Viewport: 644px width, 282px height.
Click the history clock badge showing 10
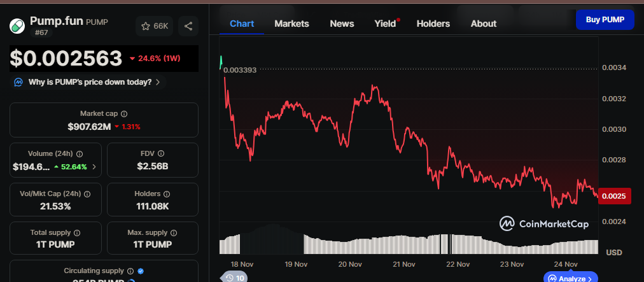(x=235, y=278)
